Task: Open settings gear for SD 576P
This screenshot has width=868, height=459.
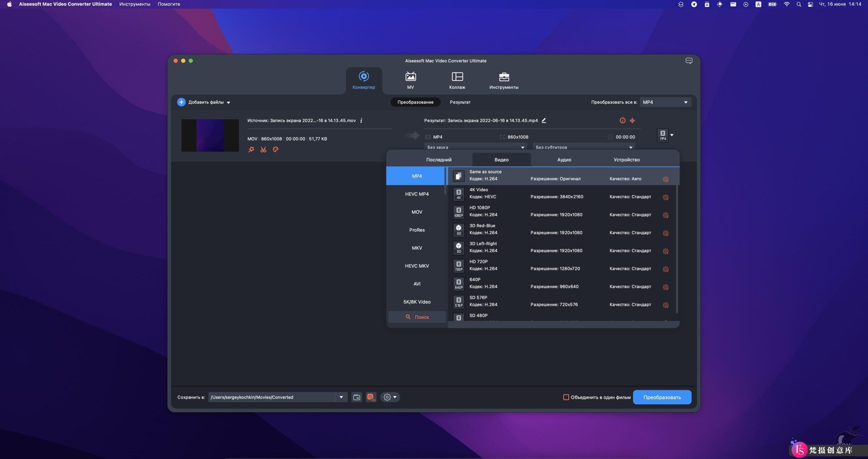Action: click(x=666, y=305)
